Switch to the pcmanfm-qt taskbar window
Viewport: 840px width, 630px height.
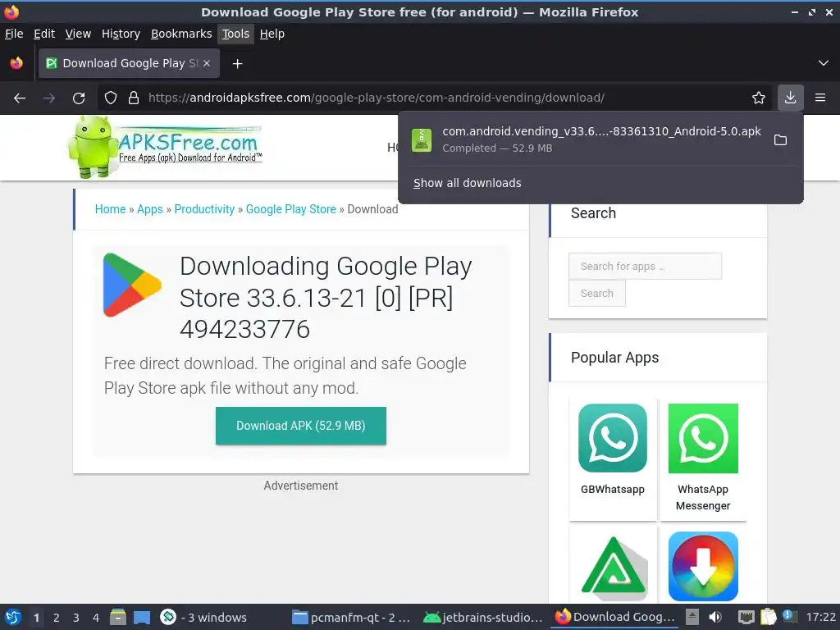point(351,617)
